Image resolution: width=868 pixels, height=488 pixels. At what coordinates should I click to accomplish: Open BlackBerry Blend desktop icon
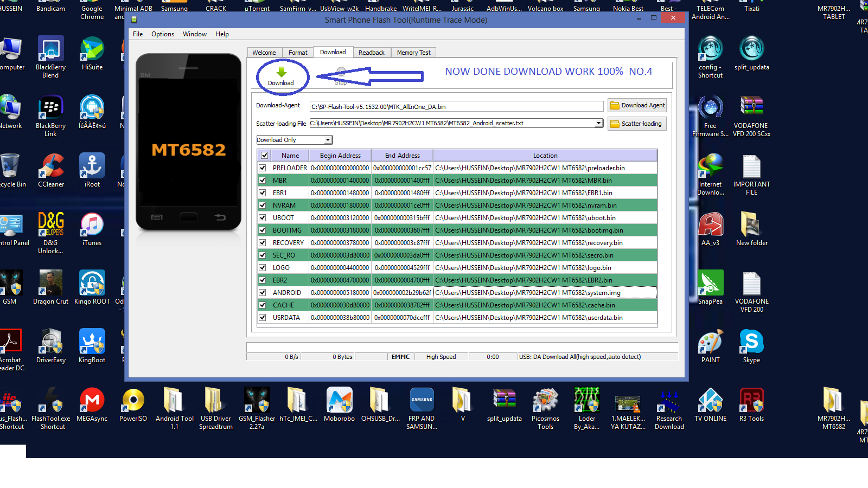[x=50, y=57]
